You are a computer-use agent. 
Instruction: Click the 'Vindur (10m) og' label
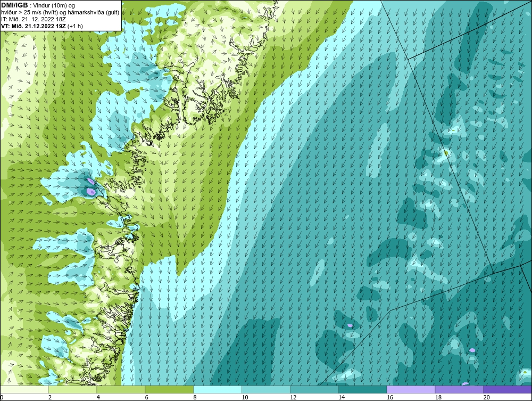tap(54, 5)
